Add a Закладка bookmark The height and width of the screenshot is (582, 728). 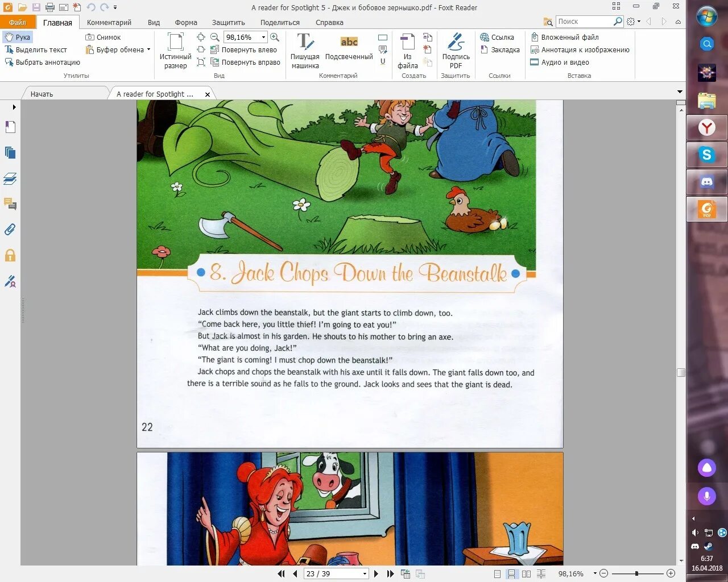[500, 49]
